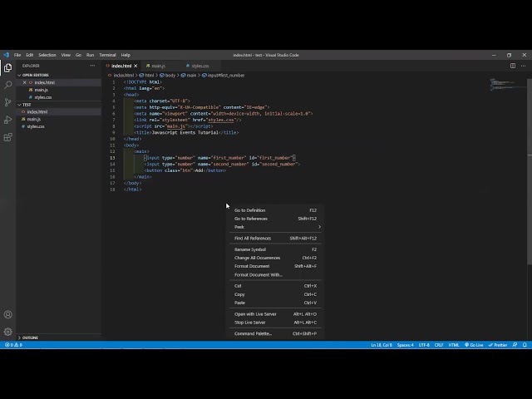The height and width of the screenshot is (399, 532).
Task: Open the Run and Debug view
Action: tap(7, 120)
